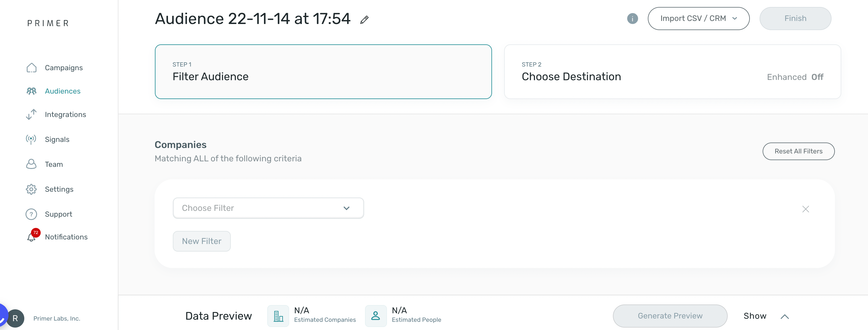This screenshot has height=330, width=868.
Task: Click the Campaigns sidebar icon
Action: 32,67
